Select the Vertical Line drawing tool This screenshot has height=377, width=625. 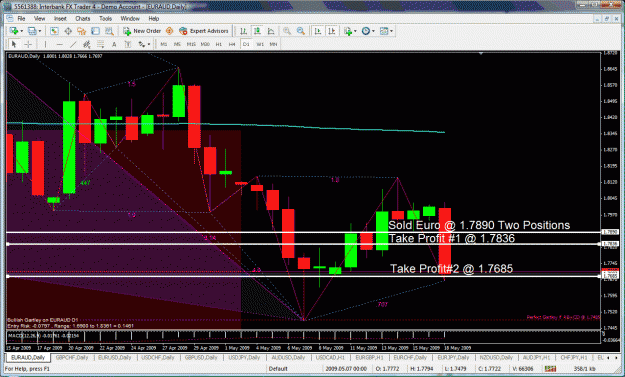(x=45, y=44)
